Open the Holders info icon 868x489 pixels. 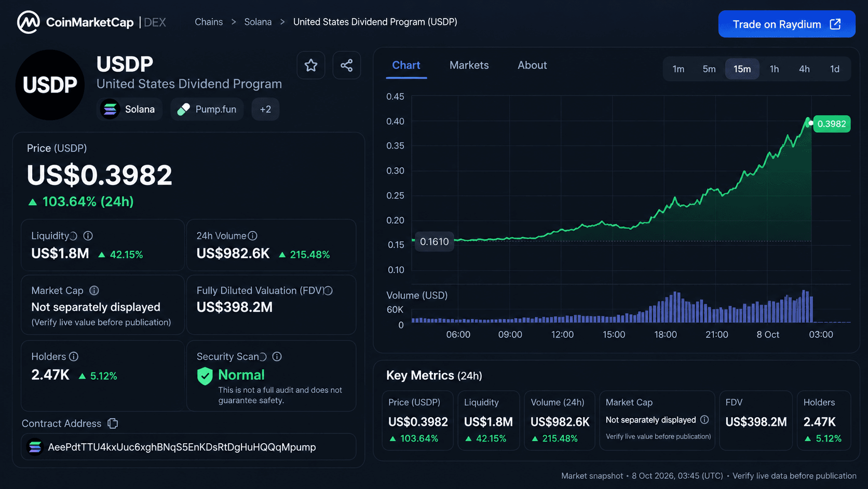tap(74, 356)
